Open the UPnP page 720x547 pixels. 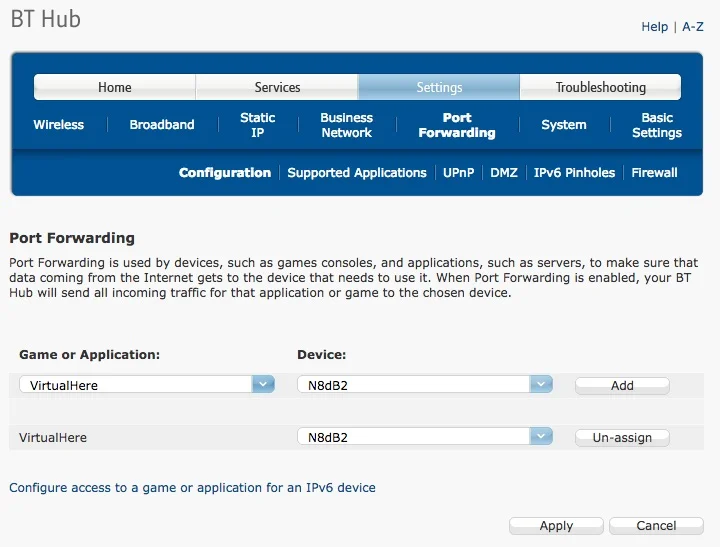458,173
